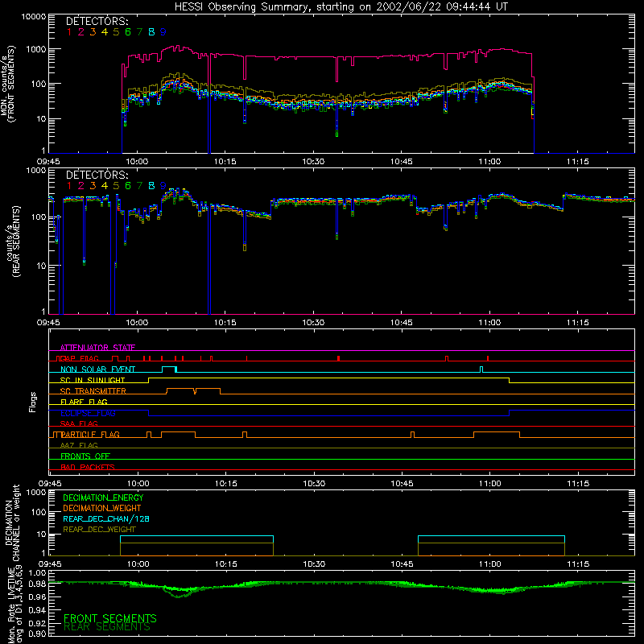Select the DETECTORS: label in the rear segments plot
The height and width of the screenshot is (644, 644).
[97, 175]
